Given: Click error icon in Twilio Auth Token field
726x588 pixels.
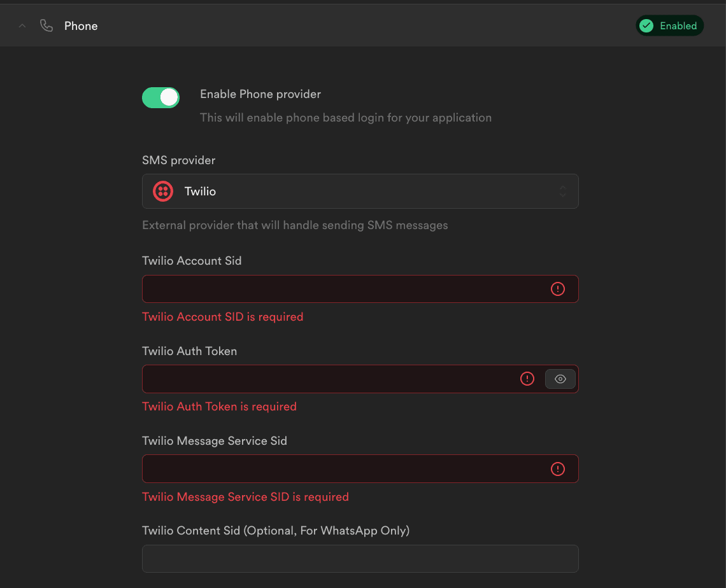Looking at the screenshot, I should point(527,379).
